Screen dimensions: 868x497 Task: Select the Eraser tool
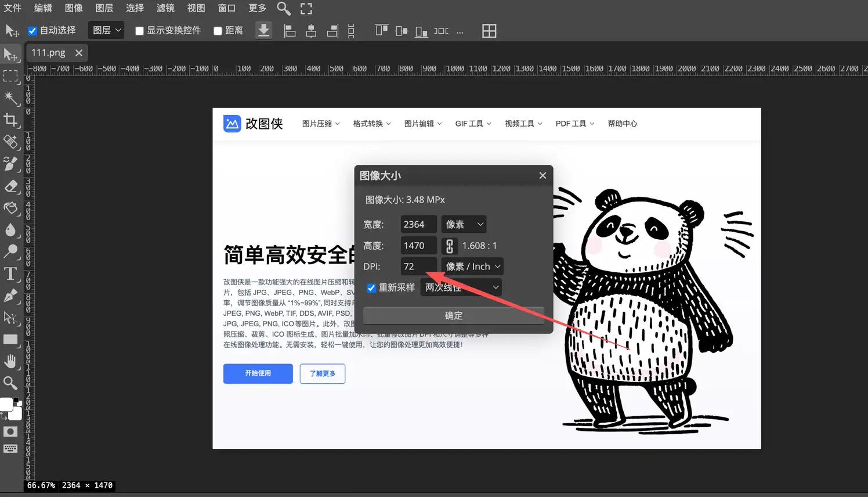[12, 186]
